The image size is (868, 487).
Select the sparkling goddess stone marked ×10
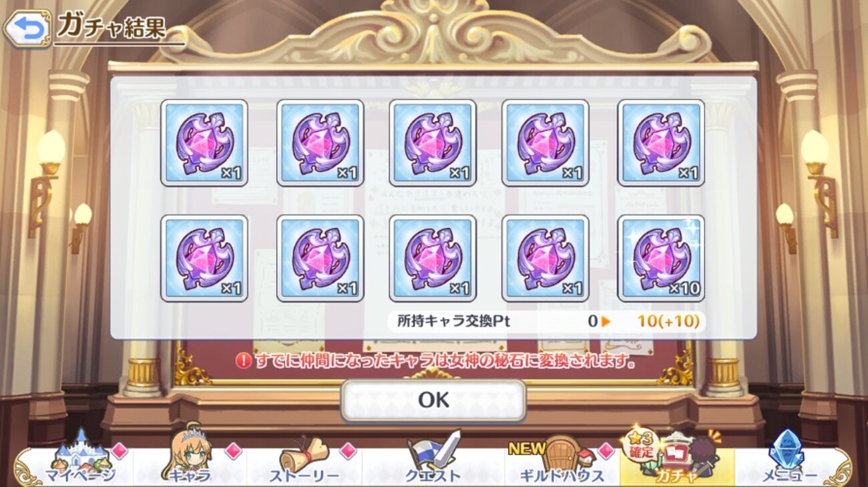(x=661, y=259)
